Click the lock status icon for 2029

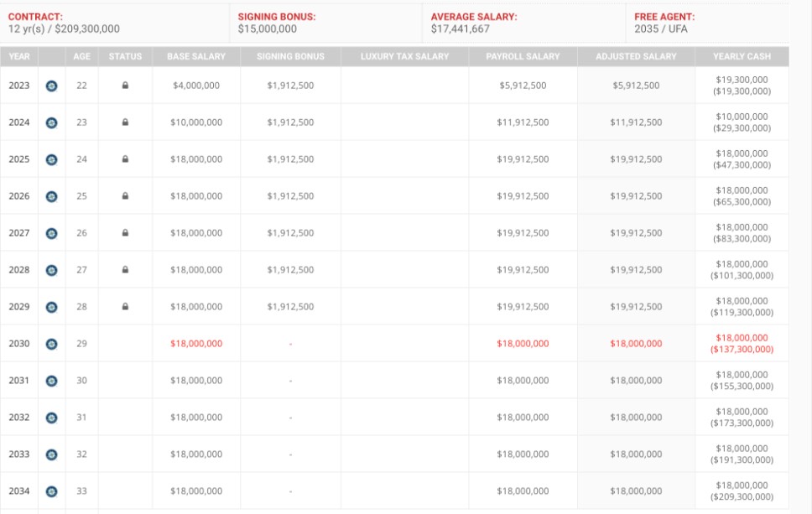click(x=125, y=307)
